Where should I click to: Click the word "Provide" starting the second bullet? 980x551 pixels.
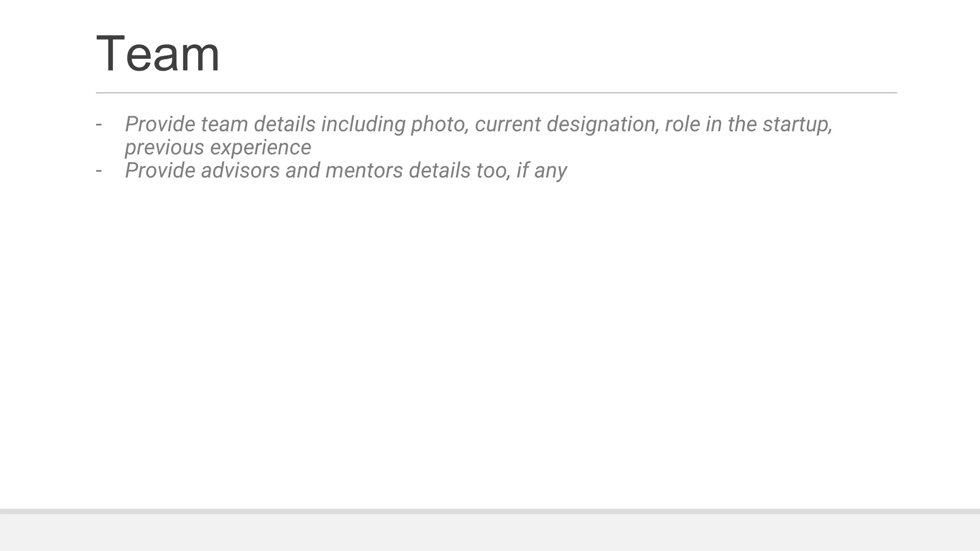[x=160, y=170]
